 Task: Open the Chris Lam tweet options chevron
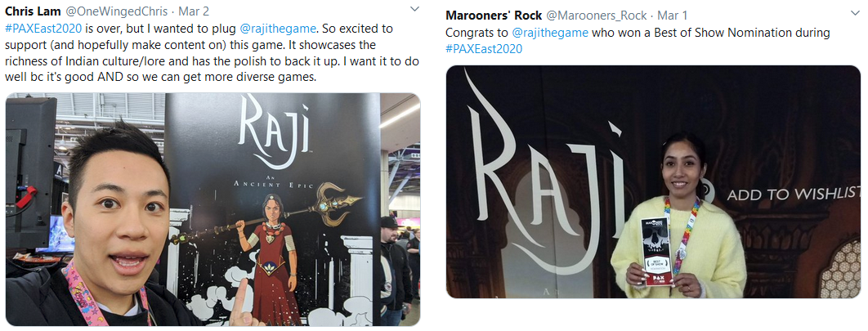pyautogui.click(x=413, y=10)
